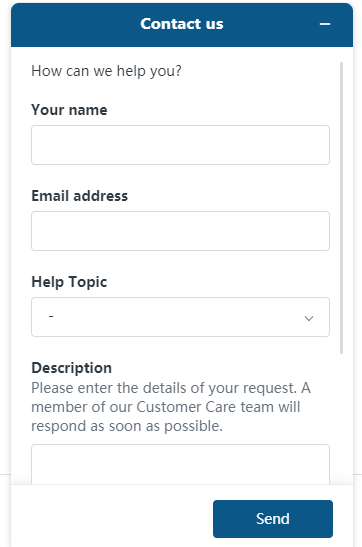Click the form's vertical scrollbar

click(x=341, y=208)
